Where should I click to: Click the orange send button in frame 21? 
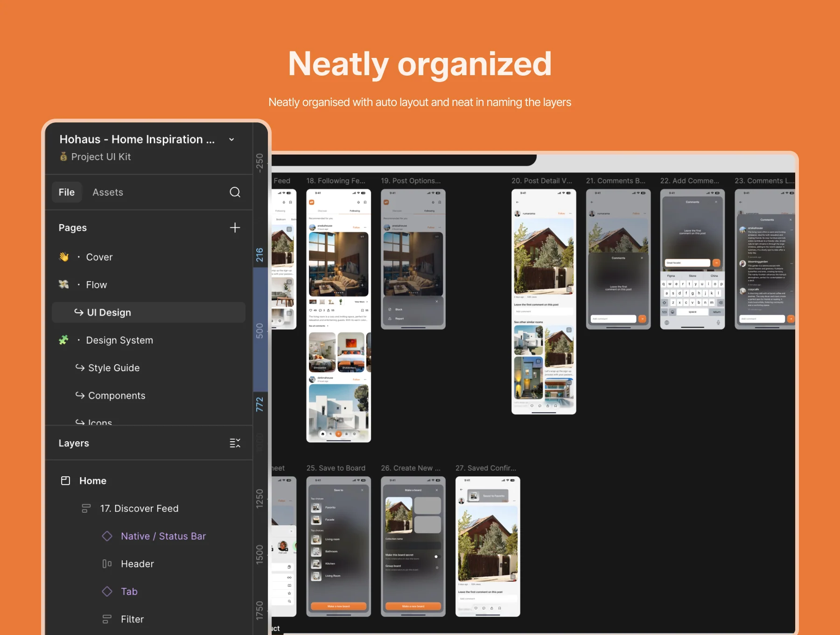coord(642,318)
